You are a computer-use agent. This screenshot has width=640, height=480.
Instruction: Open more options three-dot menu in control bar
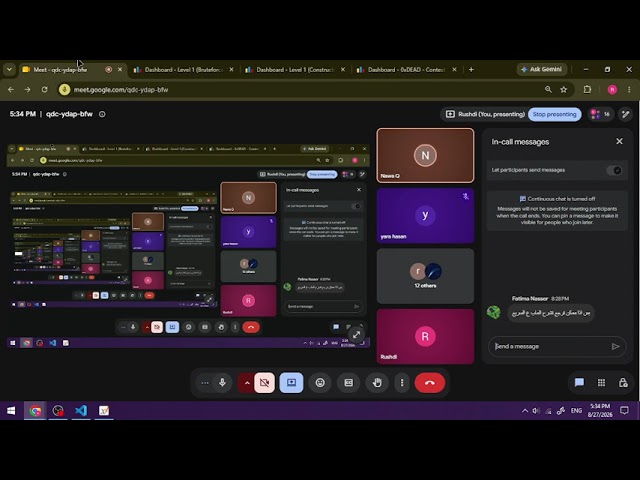tap(402, 382)
